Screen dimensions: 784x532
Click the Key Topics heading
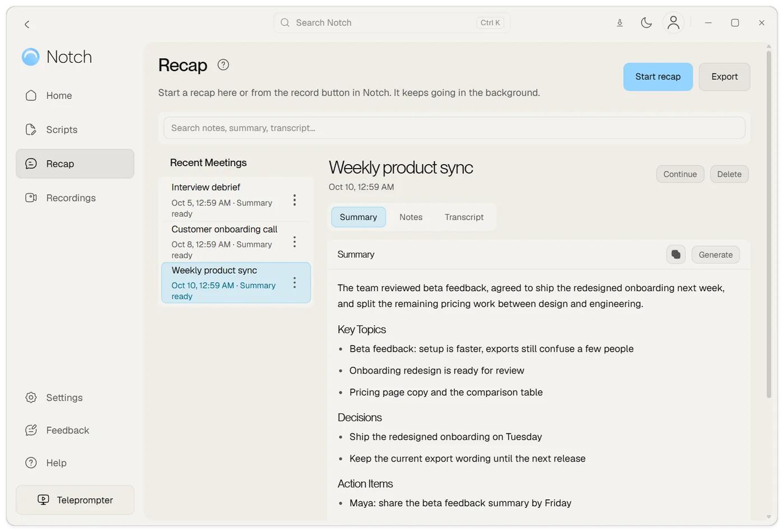point(362,330)
